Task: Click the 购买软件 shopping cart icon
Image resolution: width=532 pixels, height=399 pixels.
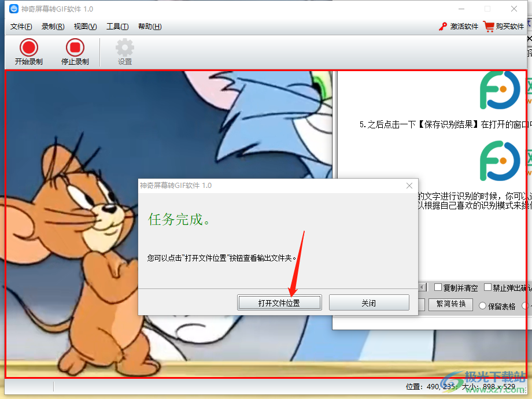Action: 489,27
